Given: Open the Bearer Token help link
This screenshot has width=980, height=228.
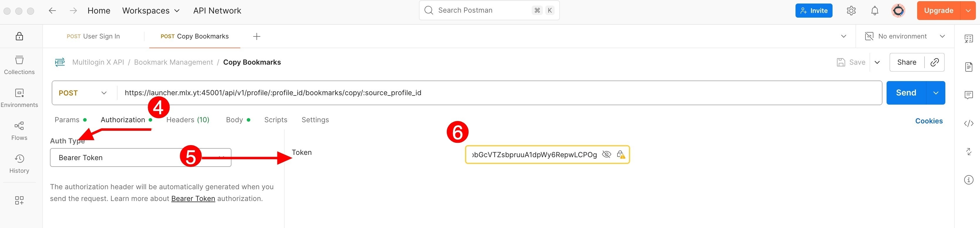Looking at the screenshot, I should click(x=193, y=199).
